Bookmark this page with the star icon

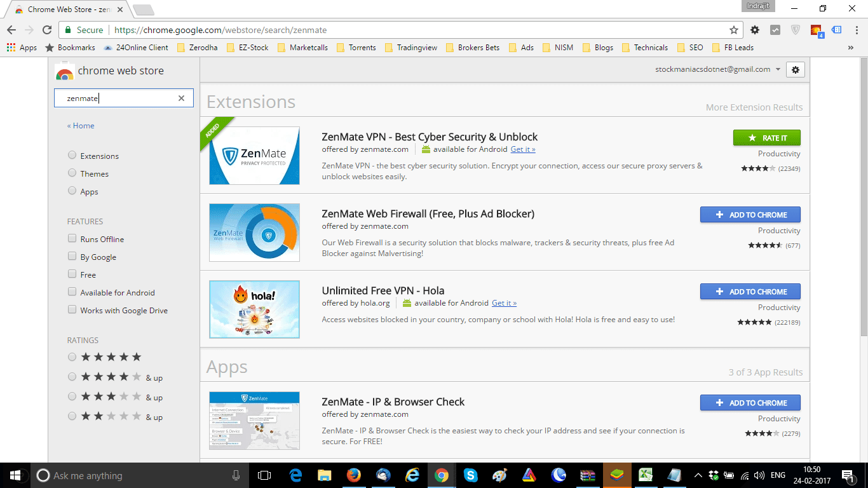(x=734, y=30)
